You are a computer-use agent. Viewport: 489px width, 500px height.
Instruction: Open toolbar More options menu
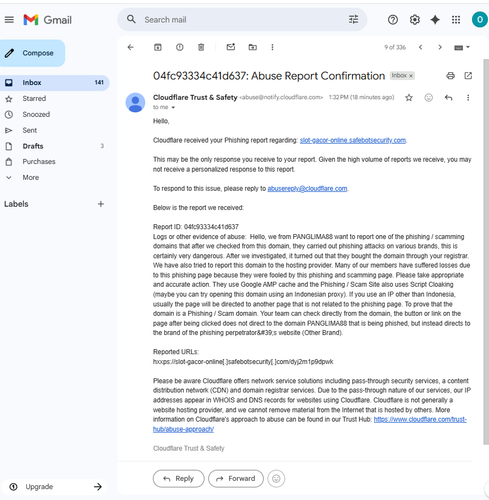tap(272, 47)
